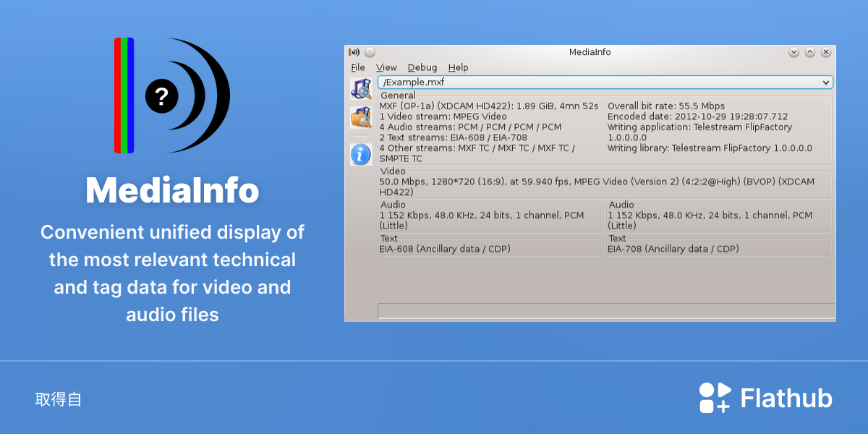Click the 'MXF (OP-1a) (XDCAM HD422)' summary line
This screenshot has height=434, width=868.
click(489, 106)
